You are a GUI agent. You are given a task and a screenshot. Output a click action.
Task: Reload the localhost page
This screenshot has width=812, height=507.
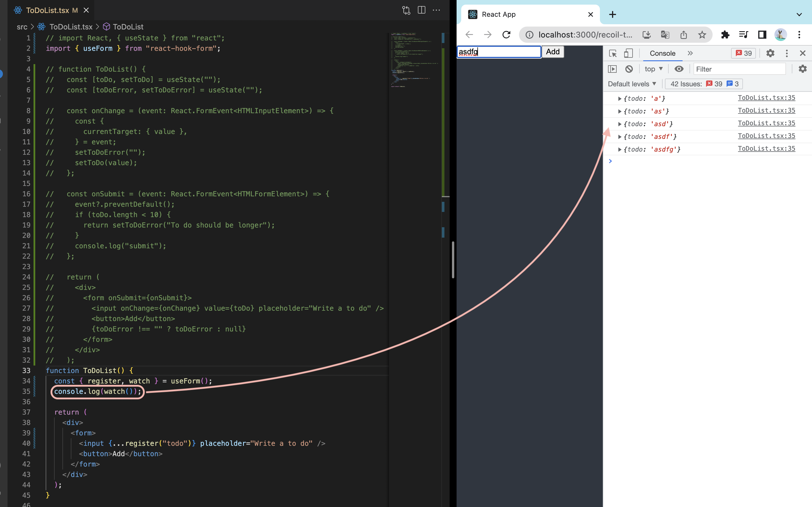tap(506, 35)
